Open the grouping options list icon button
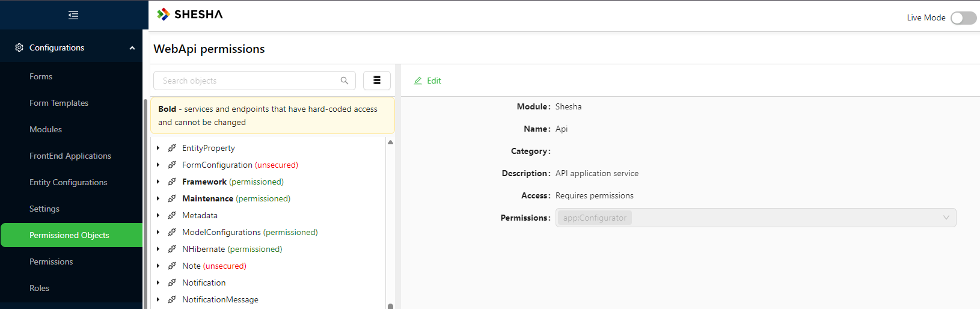980x309 pixels. coord(377,81)
